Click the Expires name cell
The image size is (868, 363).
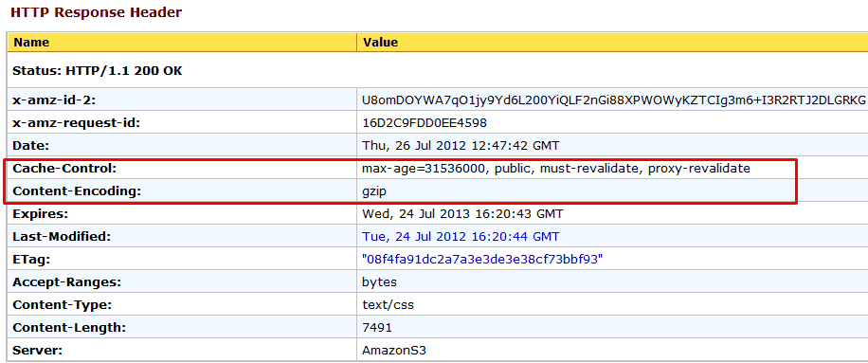[x=183, y=213]
